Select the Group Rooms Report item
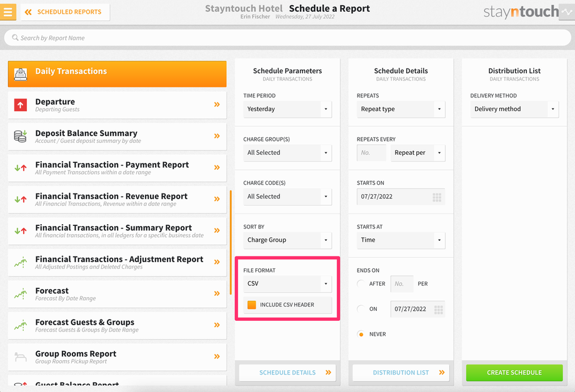The height and width of the screenshot is (392, 575). [117, 357]
